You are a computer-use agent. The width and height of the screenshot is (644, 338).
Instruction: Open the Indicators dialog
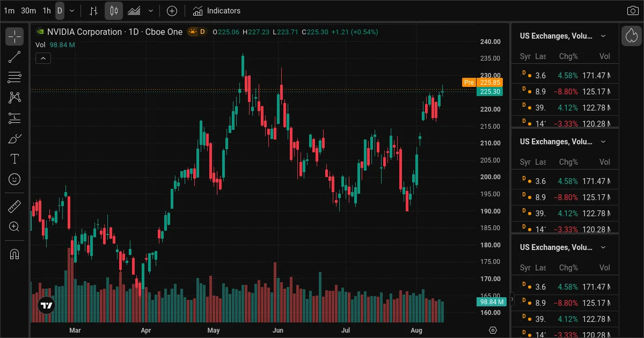pyautogui.click(x=217, y=11)
